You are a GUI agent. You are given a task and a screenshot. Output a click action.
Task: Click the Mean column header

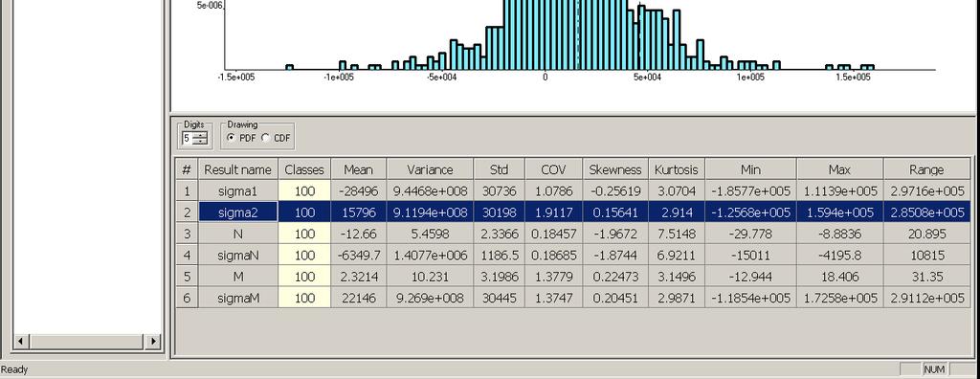(359, 169)
